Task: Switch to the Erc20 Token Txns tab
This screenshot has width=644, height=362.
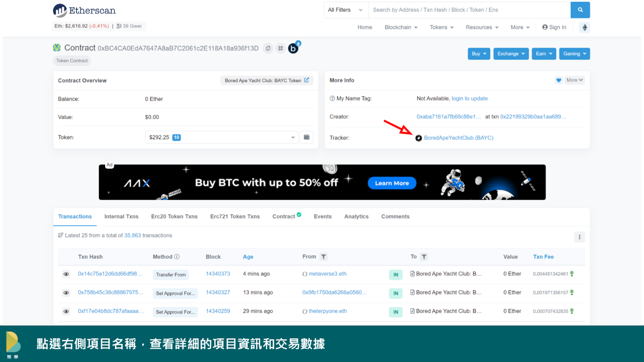Action: (x=174, y=217)
